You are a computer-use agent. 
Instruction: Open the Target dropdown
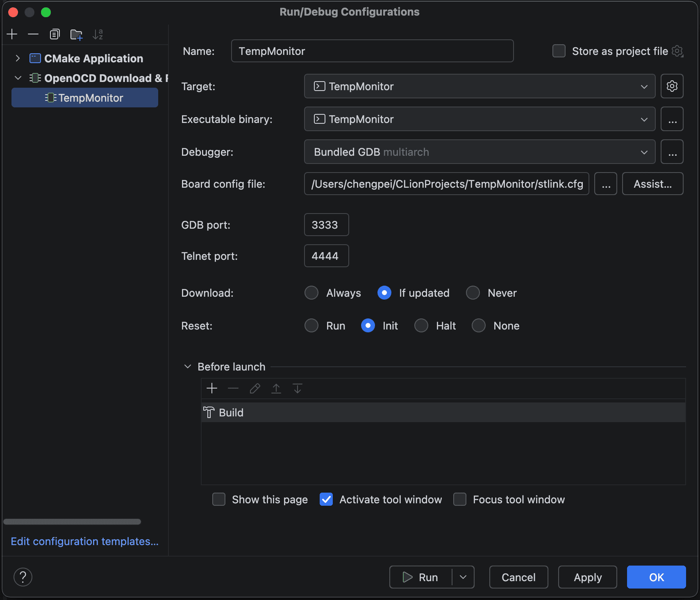coord(480,86)
